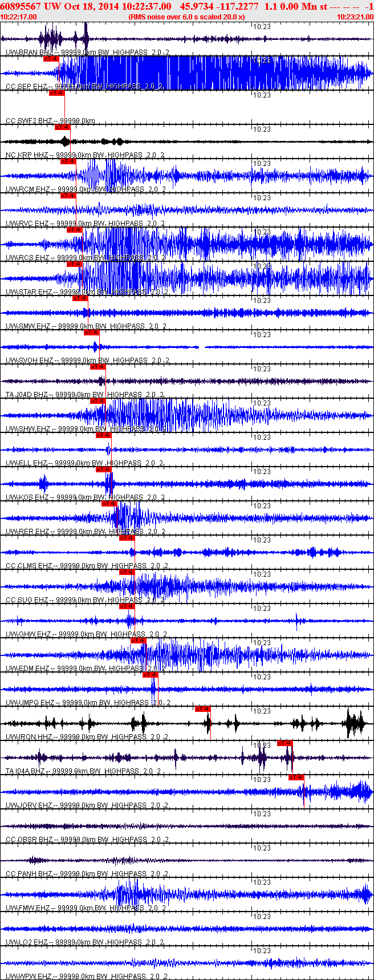
Task: Select the TA I04A BHZ station label
Action: tap(83, 771)
